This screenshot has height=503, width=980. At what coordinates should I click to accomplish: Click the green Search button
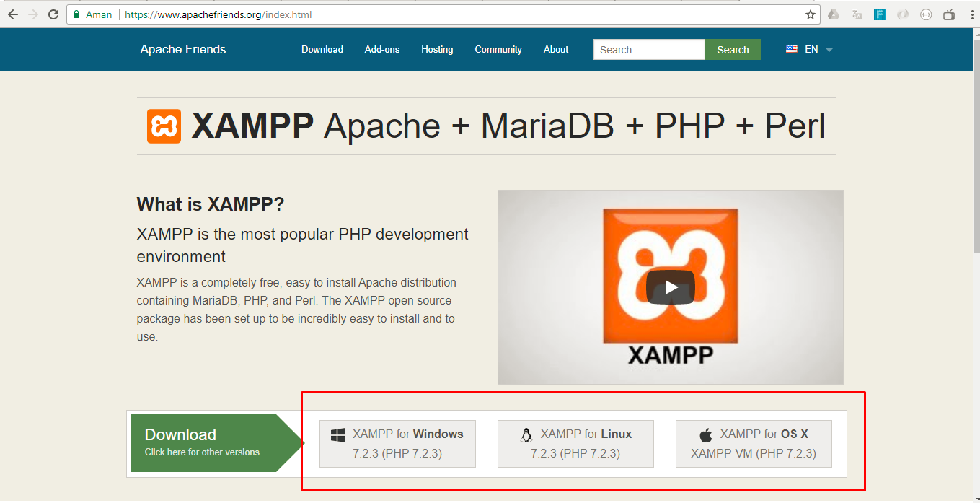[x=733, y=49]
